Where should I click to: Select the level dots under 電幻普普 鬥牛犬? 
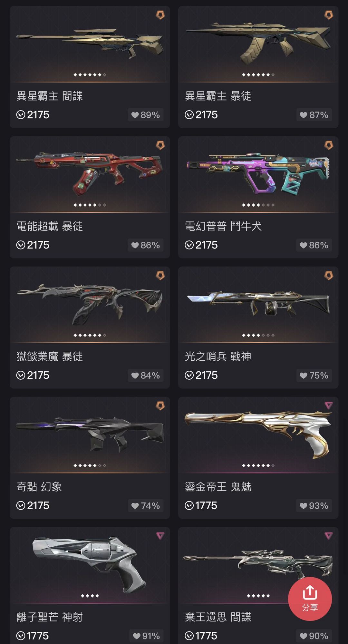click(258, 205)
